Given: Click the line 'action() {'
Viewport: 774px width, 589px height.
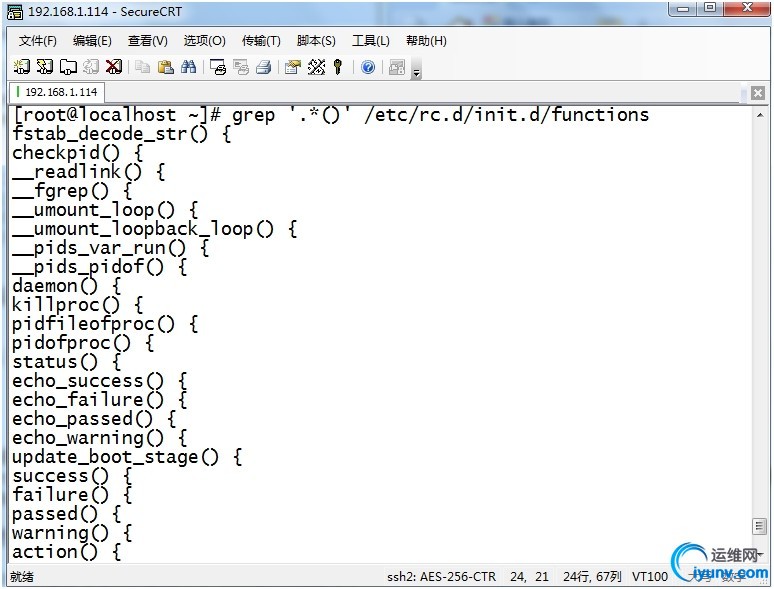Looking at the screenshot, I should click(67, 552).
